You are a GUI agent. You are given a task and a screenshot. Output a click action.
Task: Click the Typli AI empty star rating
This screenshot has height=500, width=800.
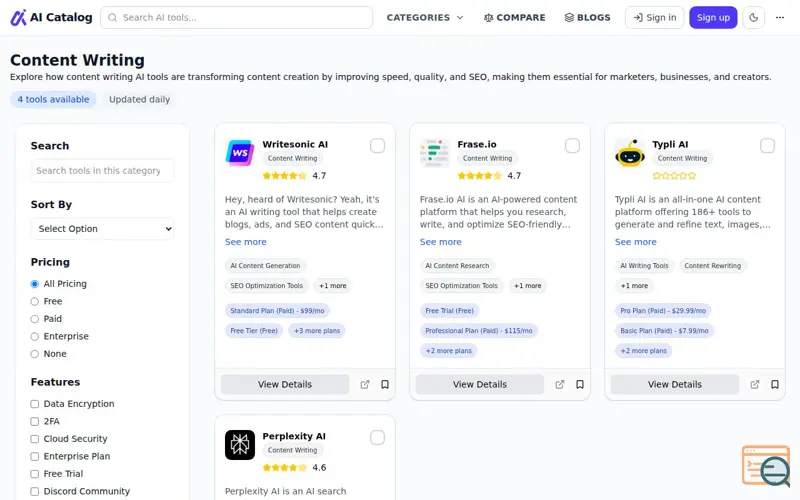coord(674,176)
